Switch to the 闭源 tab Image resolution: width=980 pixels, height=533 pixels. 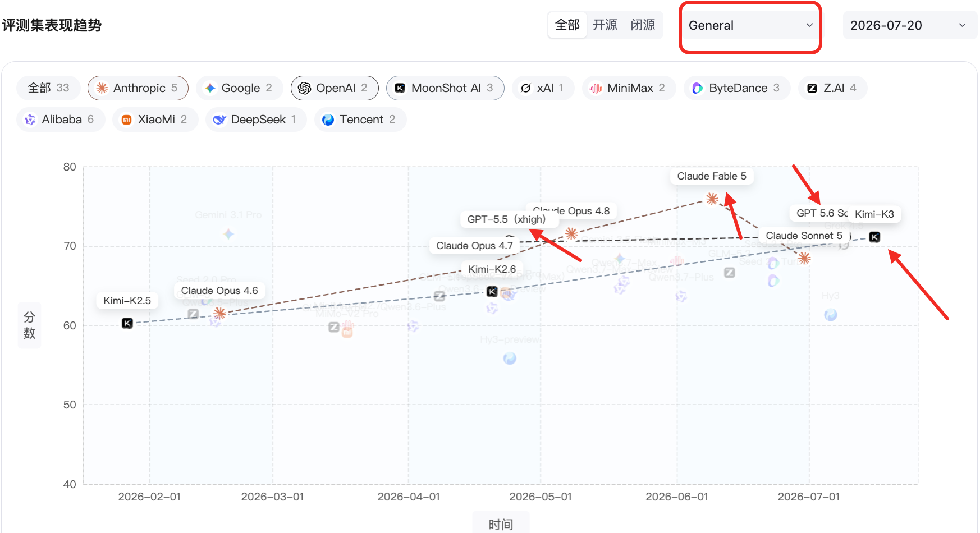pos(643,25)
